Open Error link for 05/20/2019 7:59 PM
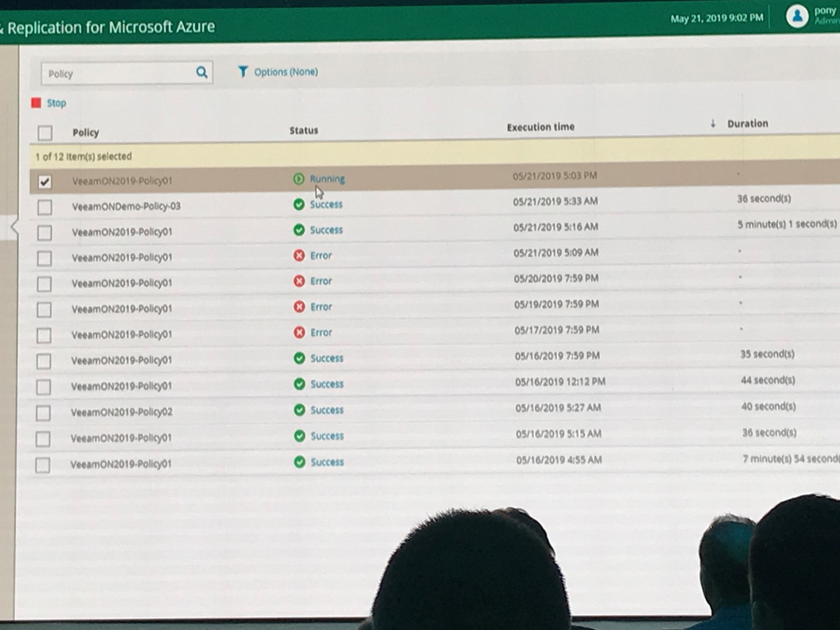840x630 pixels. point(321,281)
